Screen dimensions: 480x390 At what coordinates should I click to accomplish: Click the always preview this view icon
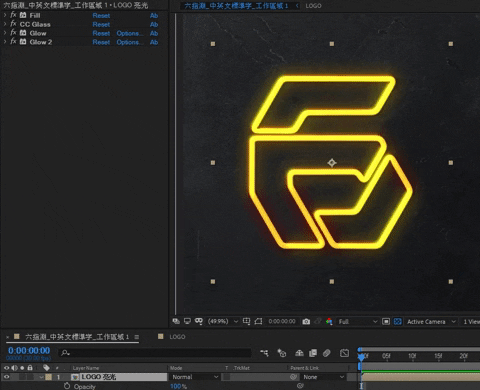click(176, 321)
